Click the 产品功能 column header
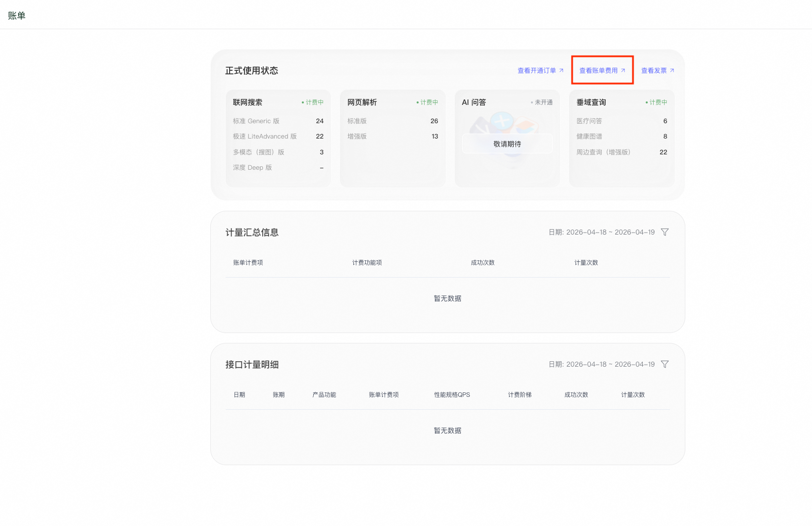812x526 pixels. click(x=324, y=395)
